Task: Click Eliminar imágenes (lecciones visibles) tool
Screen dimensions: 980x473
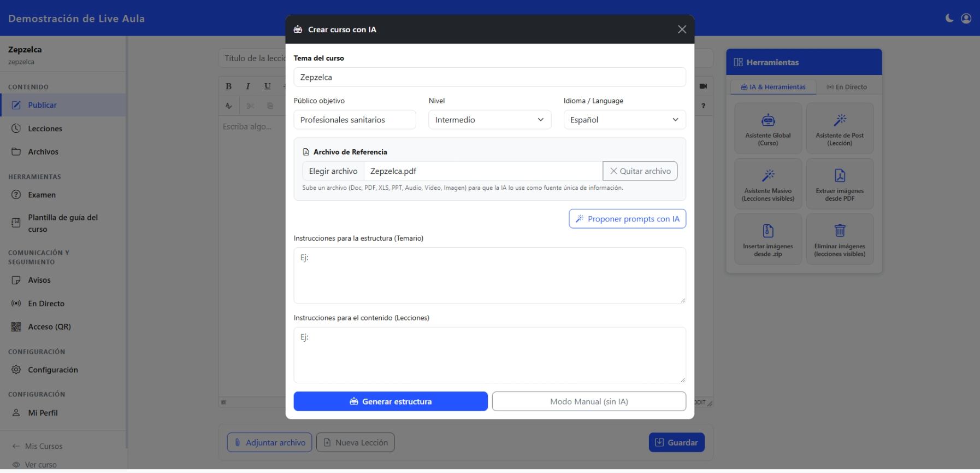Action: point(840,239)
